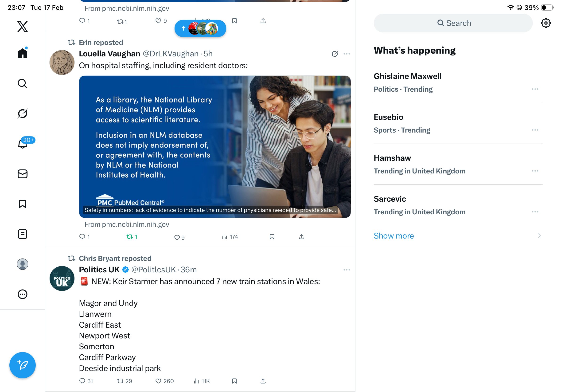This screenshot has height=392, width=561.
Task: Expand Show more trends chevron
Action: click(539, 236)
